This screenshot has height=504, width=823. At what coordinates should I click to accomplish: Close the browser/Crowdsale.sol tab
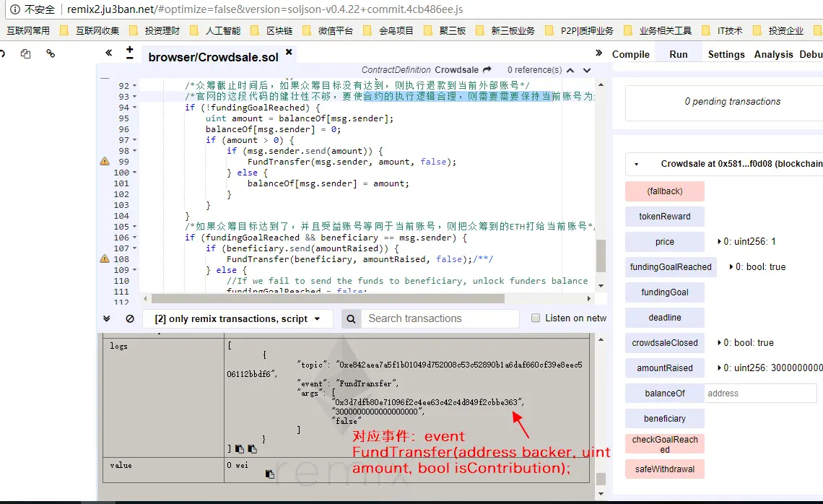(x=289, y=51)
